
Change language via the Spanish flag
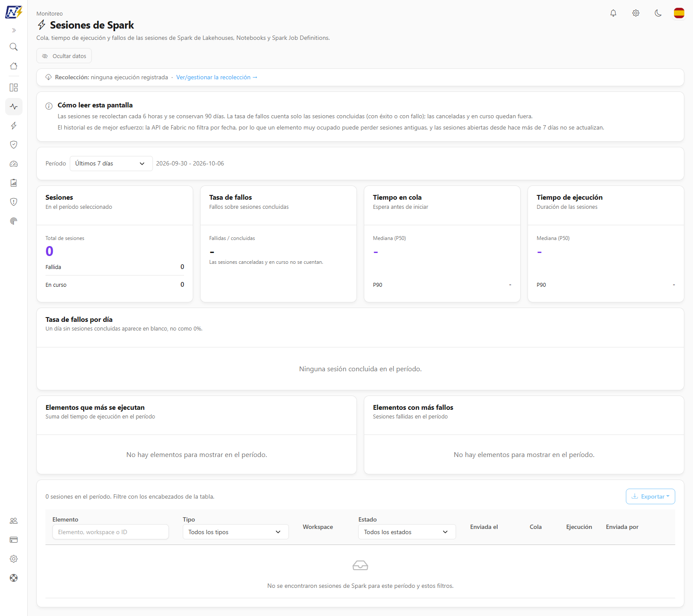[679, 13]
